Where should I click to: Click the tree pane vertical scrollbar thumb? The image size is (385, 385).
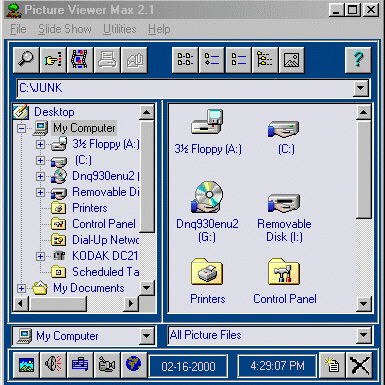pyautogui.click(x=147, y=176)
